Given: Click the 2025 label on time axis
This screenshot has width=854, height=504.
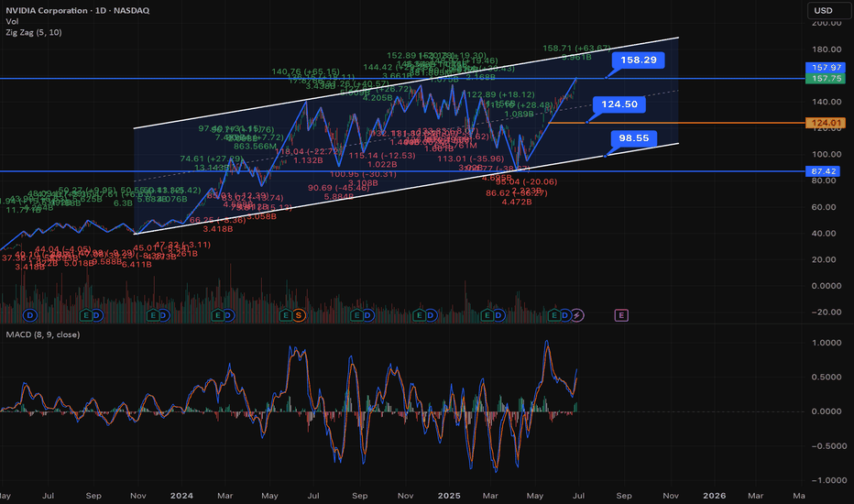Looking at the screenshot, I should point(449,496).
